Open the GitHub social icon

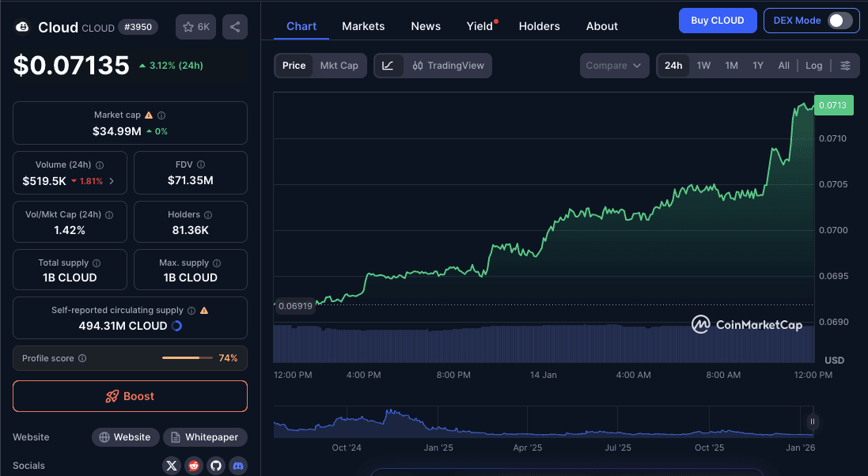click(215, 466)
